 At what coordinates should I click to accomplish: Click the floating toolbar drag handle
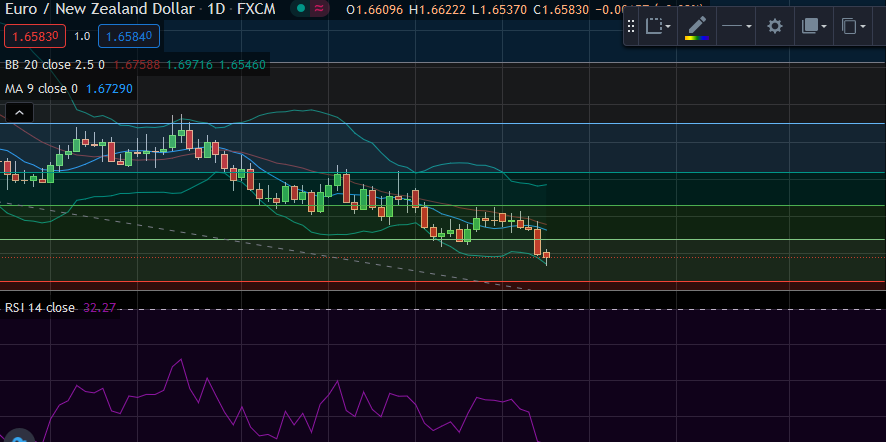pos(632,27)
